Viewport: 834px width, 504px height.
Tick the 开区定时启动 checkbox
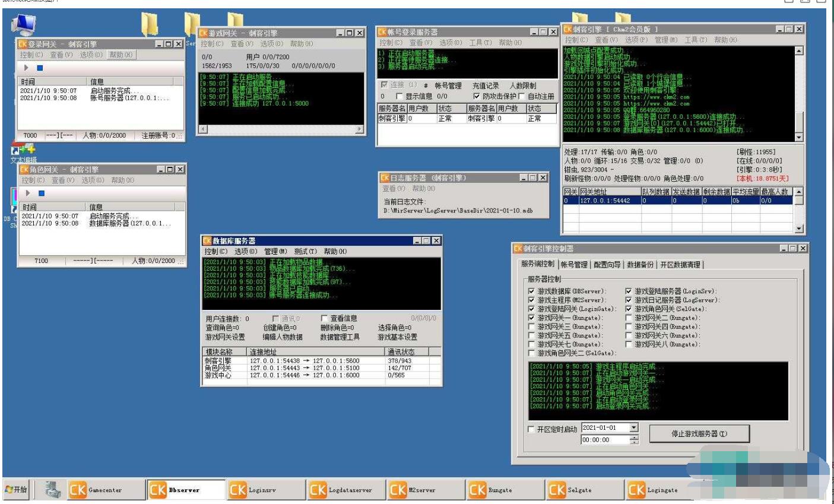(531, 429)
